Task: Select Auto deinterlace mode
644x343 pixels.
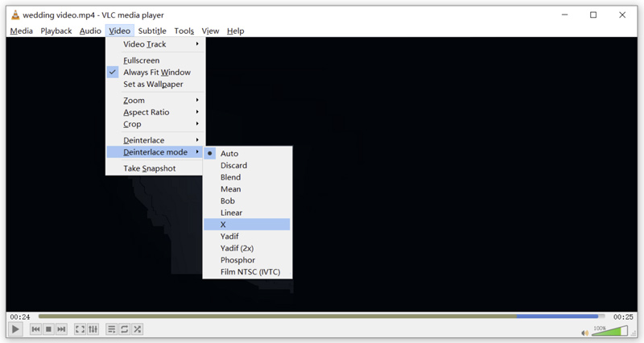Action: 247,153
